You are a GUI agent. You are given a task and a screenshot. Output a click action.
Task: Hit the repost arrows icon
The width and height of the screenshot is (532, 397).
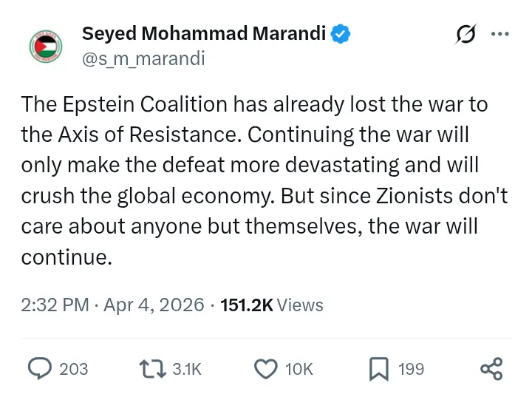(152, 369)
